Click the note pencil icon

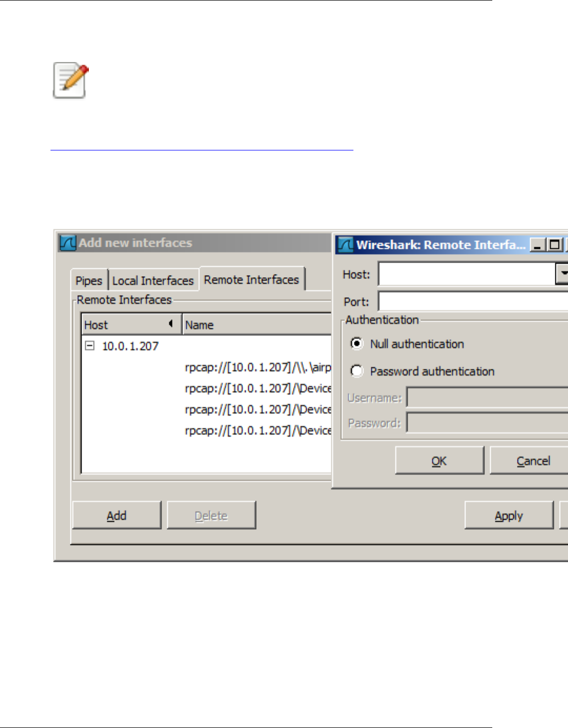coord(70,80)
